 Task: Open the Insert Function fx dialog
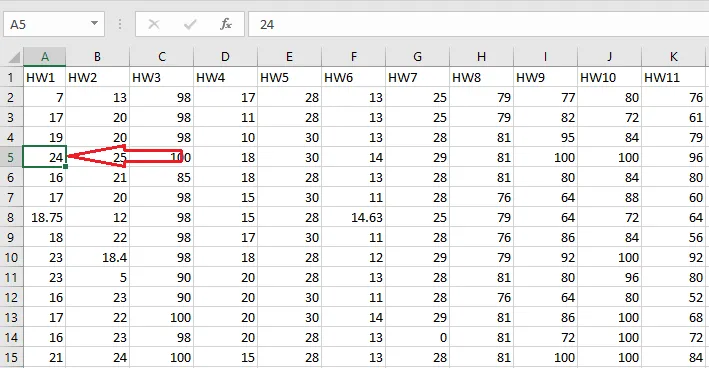(x=226, y=24)
